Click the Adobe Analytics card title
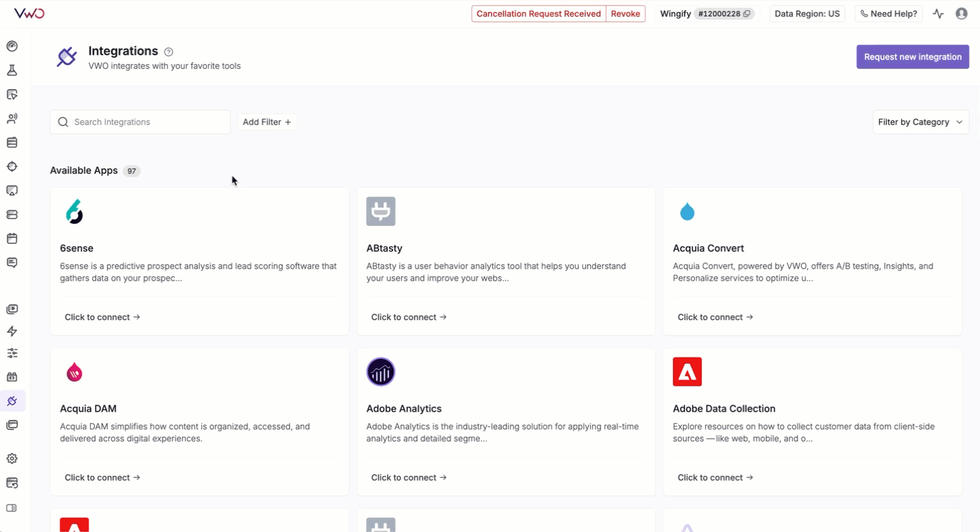The image size is (980, 532). (404, 408)
